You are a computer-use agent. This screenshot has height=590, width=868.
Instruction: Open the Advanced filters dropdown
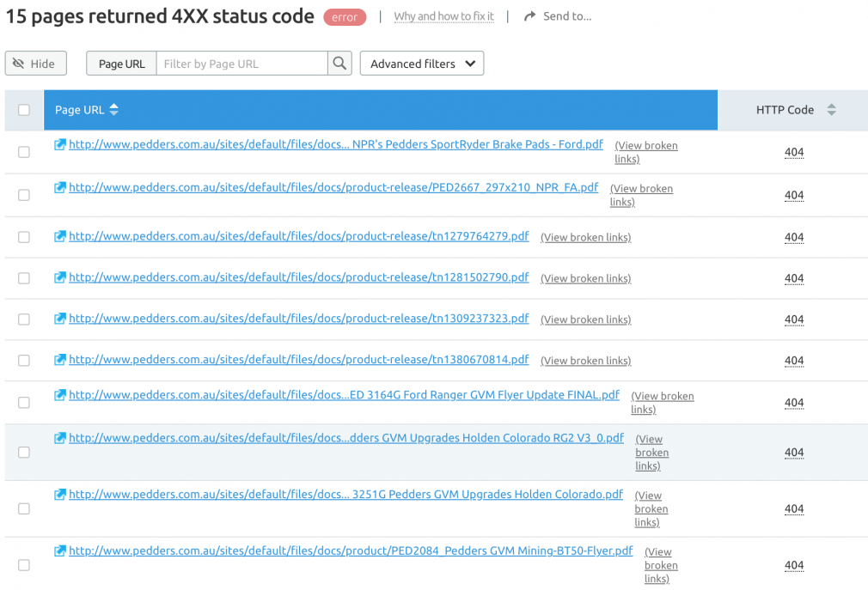tap(422, 64)
